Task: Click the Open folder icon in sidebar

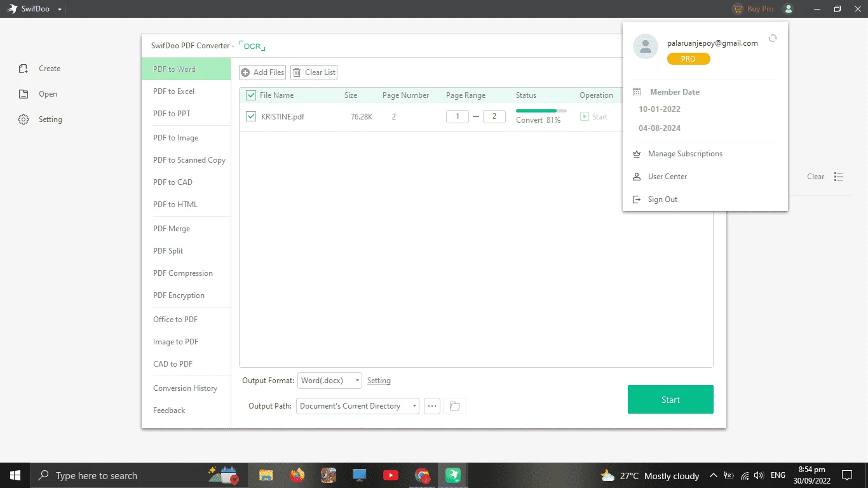Action: click(24, 94)
